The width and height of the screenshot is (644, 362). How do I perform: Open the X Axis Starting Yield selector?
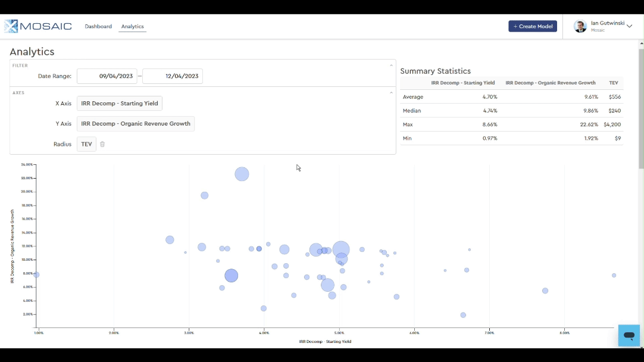coord(120,104)
